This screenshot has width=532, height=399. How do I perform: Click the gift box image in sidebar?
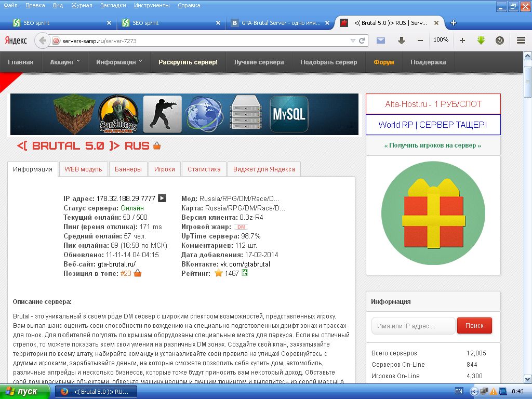click(x=433, y=213)
